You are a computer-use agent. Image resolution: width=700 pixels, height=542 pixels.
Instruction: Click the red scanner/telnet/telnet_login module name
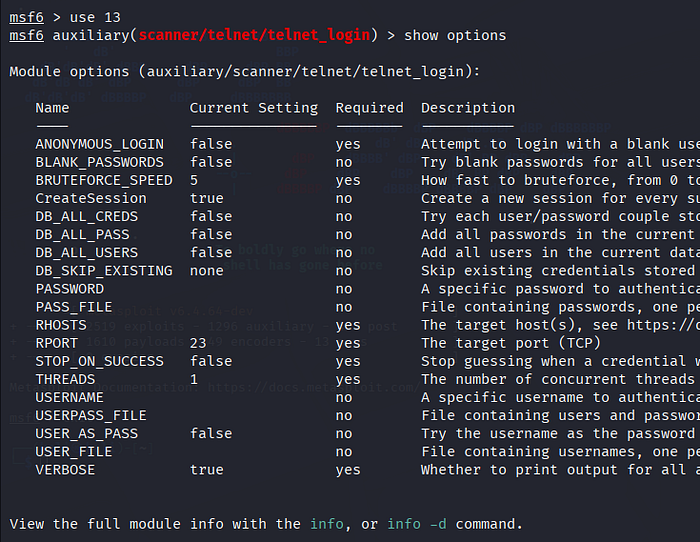click(x=255, y=35)
